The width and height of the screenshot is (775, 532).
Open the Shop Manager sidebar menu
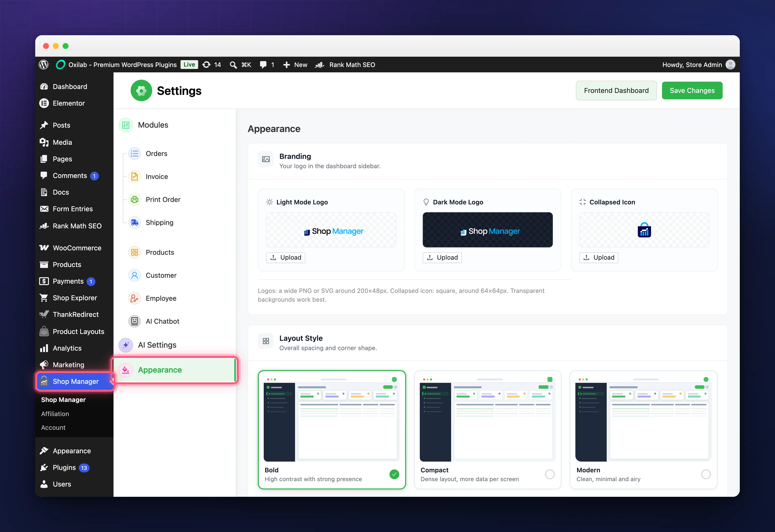pyautogui.click(x=75, y=381)
